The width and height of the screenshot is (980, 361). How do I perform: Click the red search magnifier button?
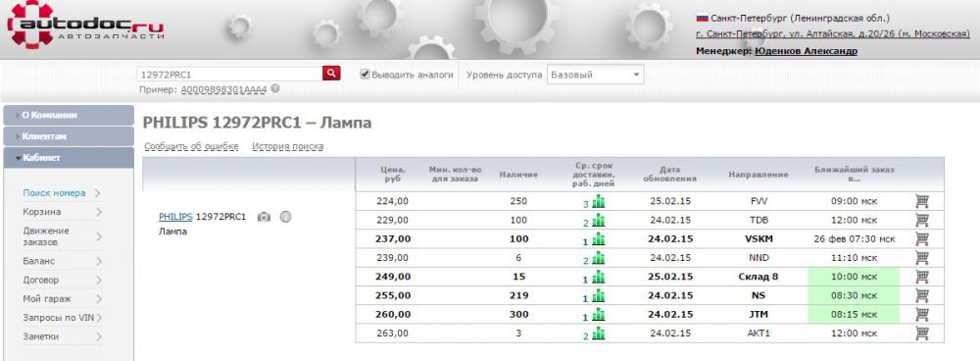pyautogui.click(x=331, y=74)
